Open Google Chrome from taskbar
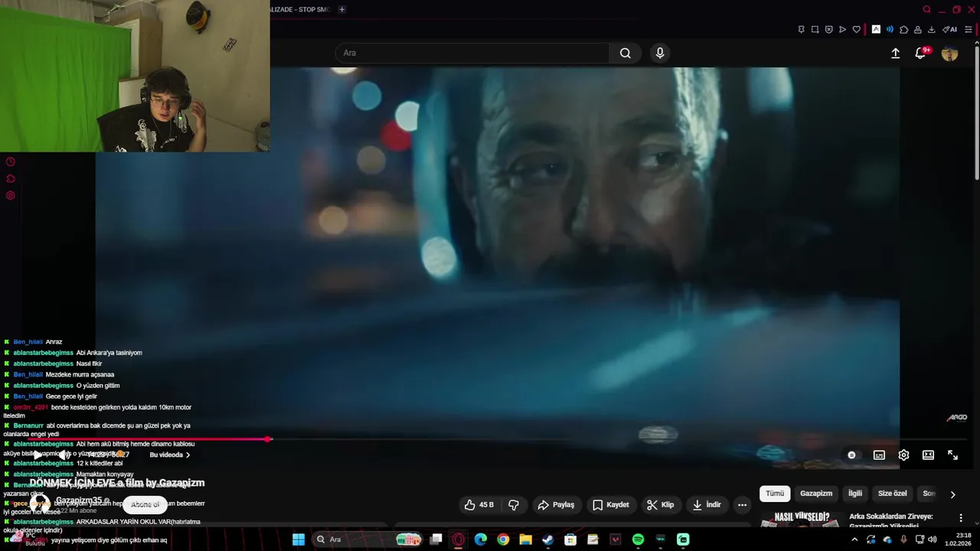980x551 pixels. [x=503, y=540]
